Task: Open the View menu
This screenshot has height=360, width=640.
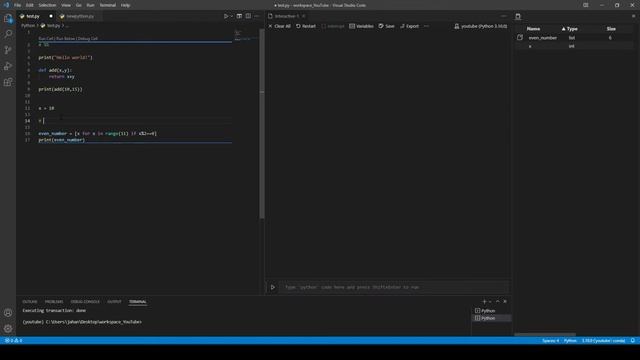Action: point(66,5)
